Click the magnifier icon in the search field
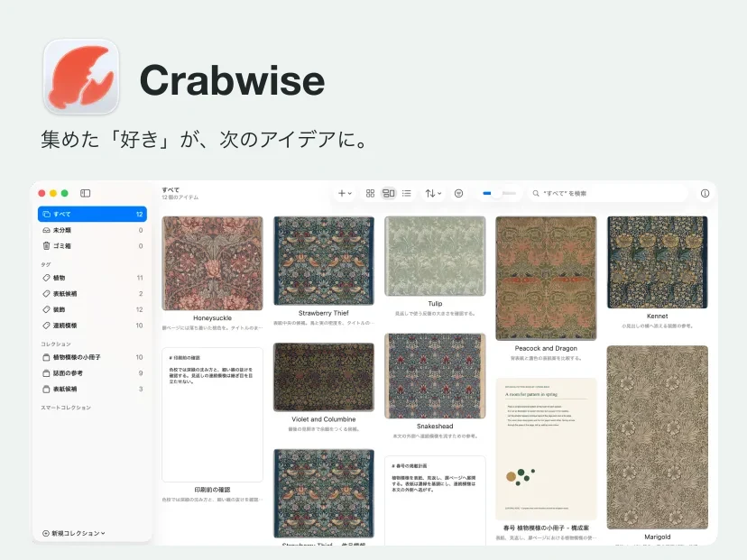The image size is (747, 560). (536, 193)
